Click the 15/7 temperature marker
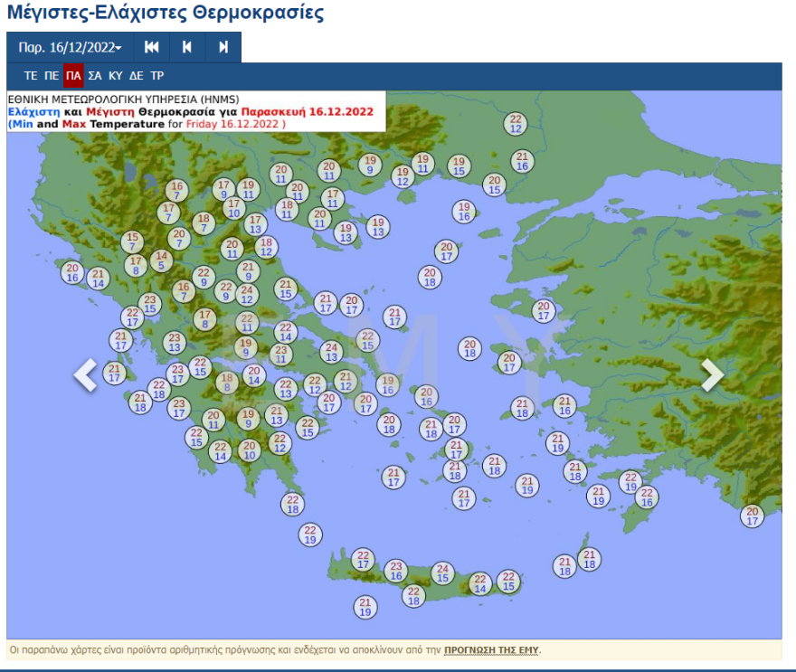The width and height of the screenshot is (796, 672). click(x=133, y=241)
